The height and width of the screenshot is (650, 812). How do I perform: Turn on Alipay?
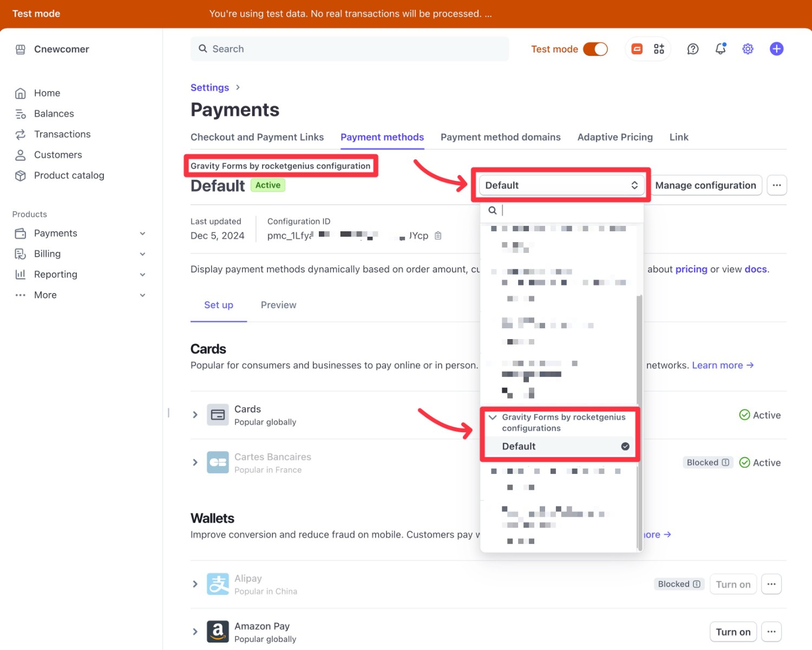(733, 584)
